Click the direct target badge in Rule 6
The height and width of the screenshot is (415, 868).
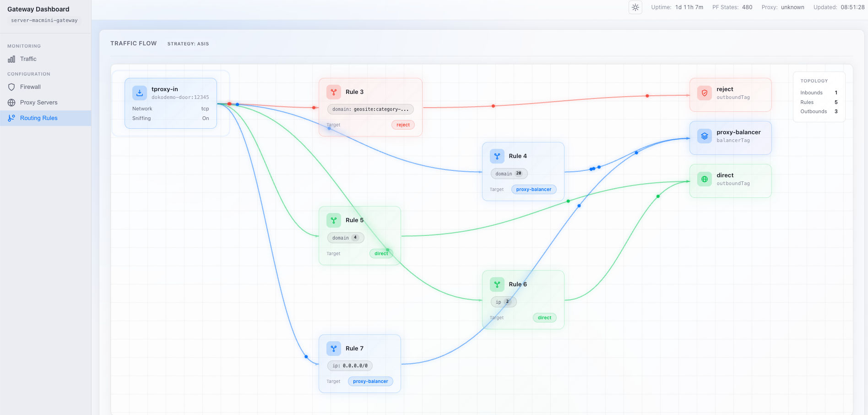544,318
